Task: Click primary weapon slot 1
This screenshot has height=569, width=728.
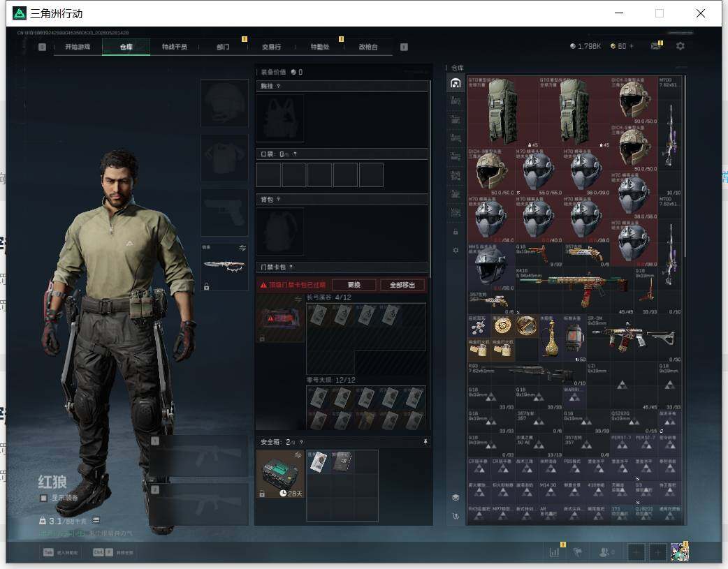Action: [200, 456]
